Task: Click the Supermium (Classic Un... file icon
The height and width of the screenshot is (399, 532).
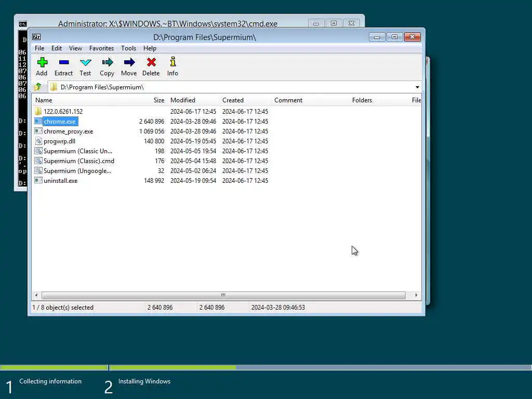Action: (x=38, y=151)
